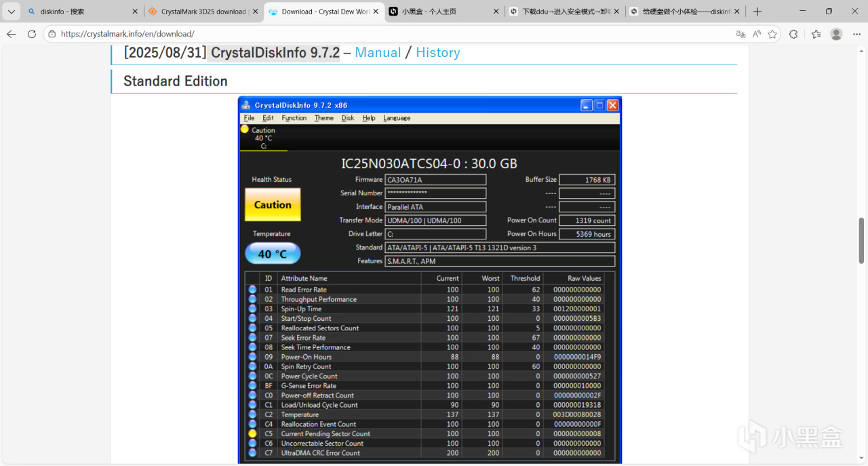The height and width of the screenshot is (466, 868).
Task: Click the Spin-Up Time attribute row
Action: point(425,309)
